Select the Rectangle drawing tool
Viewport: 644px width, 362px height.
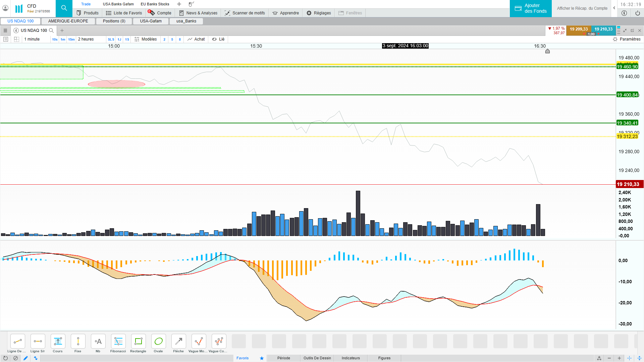[x=138, y=342]
